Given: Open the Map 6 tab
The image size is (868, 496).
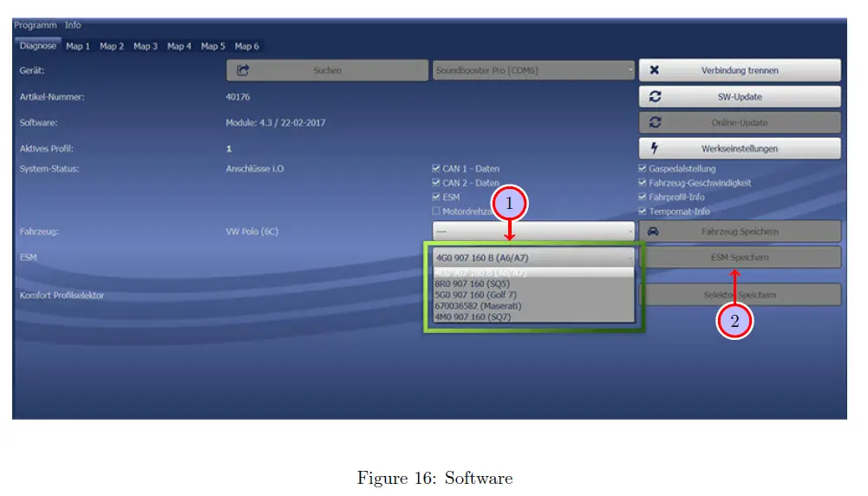Looking at the screenshot, I should tap(247, 47).
